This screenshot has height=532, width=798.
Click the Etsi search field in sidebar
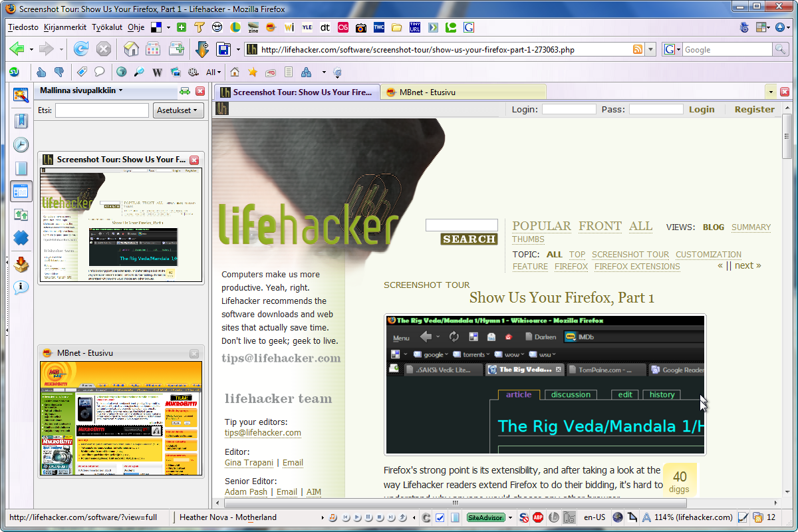pos(102,110)
